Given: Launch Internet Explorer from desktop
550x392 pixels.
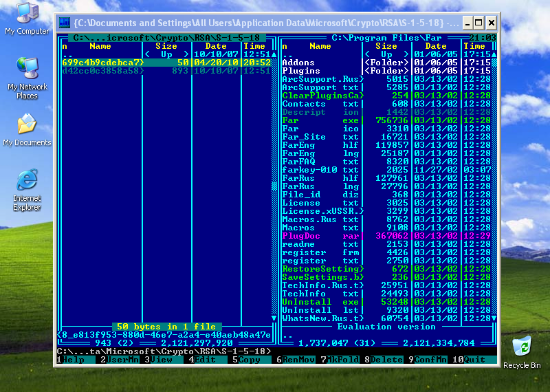Looking at the screenshot, I should tap(27, 190).
